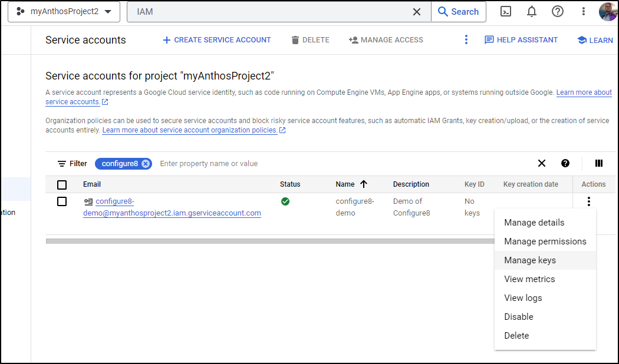
Task: Click Create Service Account
Action: click(x=217, y=40)
